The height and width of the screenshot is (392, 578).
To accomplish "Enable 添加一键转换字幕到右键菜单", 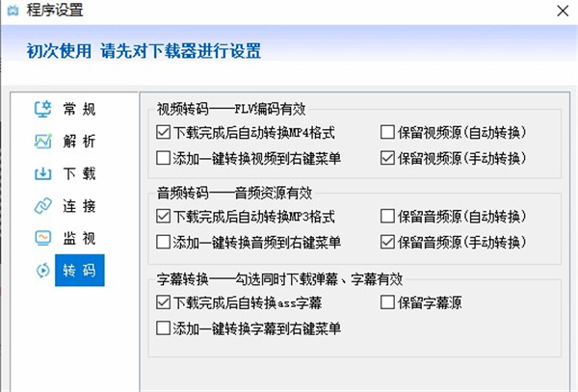I will click(x=163, y=328).
